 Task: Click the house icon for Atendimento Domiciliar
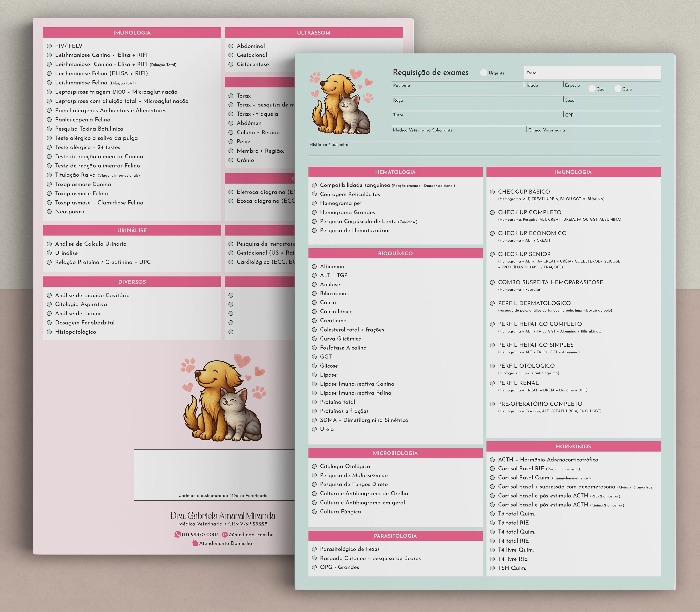pyautogui.click(x=195, y=543)
